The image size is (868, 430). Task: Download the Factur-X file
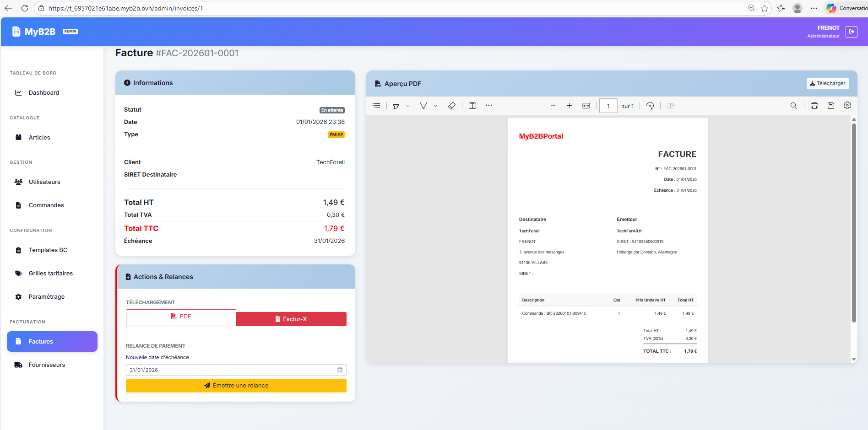point(291,319)
